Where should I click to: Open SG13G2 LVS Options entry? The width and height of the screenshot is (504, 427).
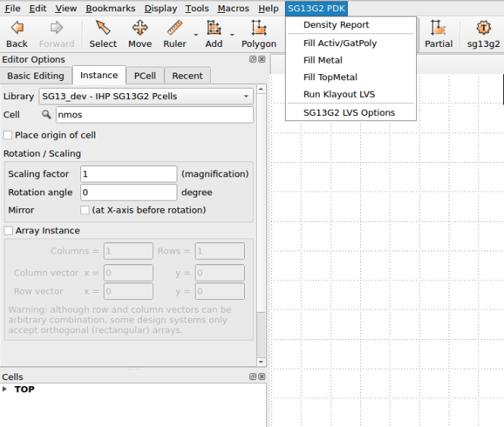pyautogui.click(x=351, y=113)
